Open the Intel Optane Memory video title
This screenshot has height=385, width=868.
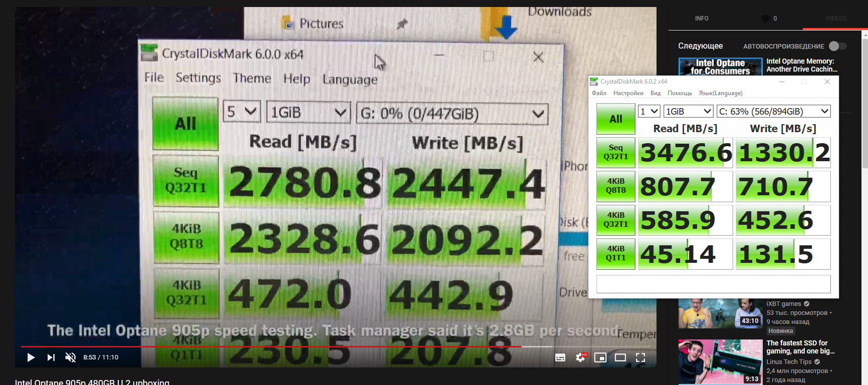(x=802, y=65)
